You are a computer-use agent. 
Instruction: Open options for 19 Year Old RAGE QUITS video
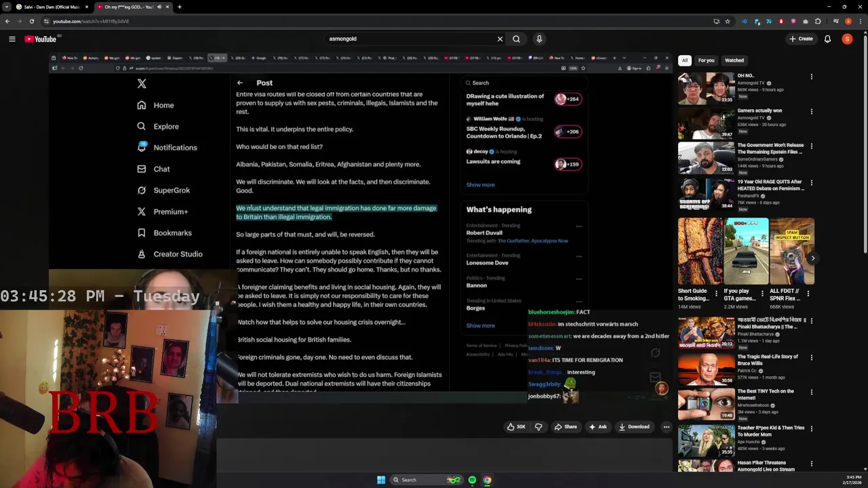[811, 182]
